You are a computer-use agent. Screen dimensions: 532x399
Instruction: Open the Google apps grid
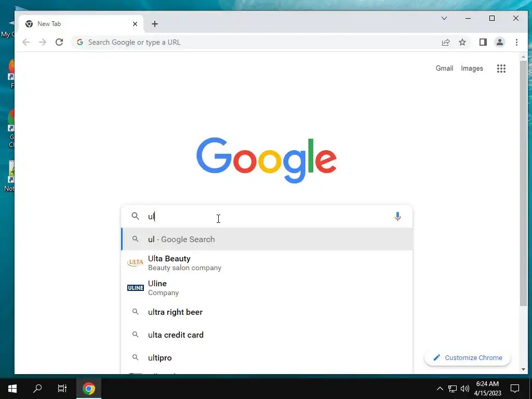501,69
